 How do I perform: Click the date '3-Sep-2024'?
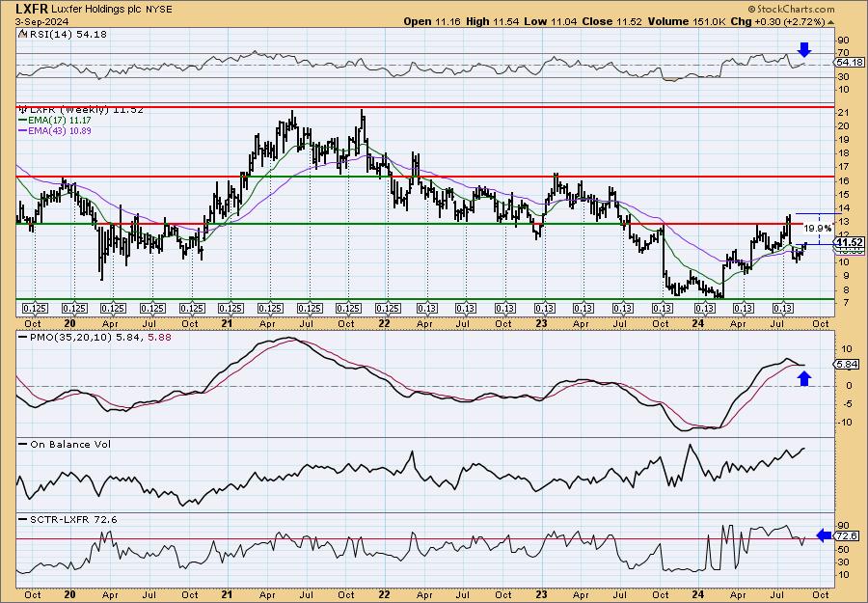[x=42, y=21]
